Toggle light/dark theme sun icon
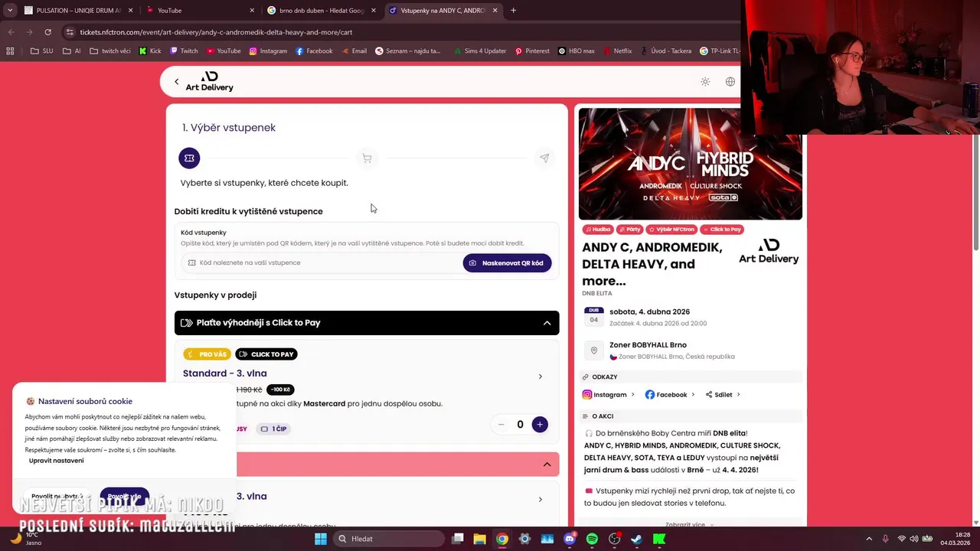Image resolution: width=980 pixels, height=551 pixels. (705, 82)
